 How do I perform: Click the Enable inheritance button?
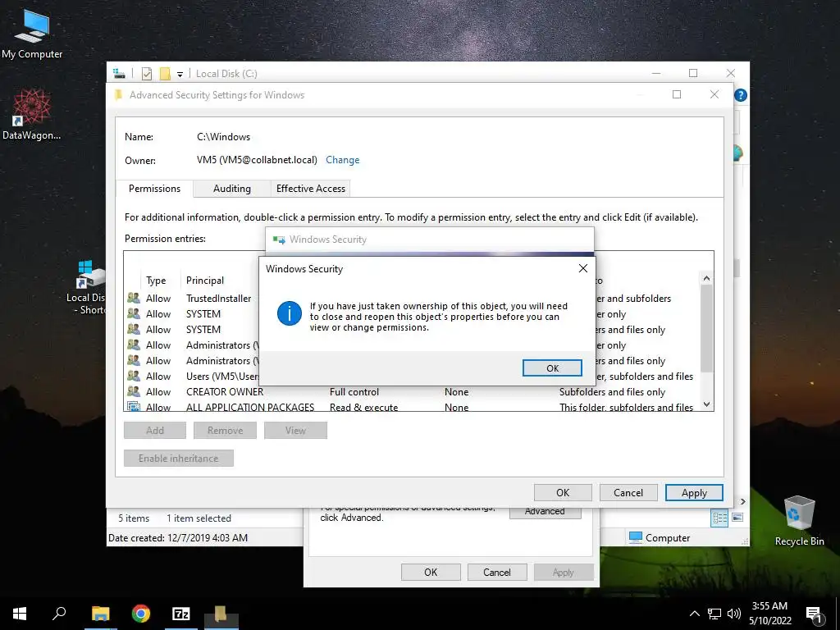coord(178,458)
